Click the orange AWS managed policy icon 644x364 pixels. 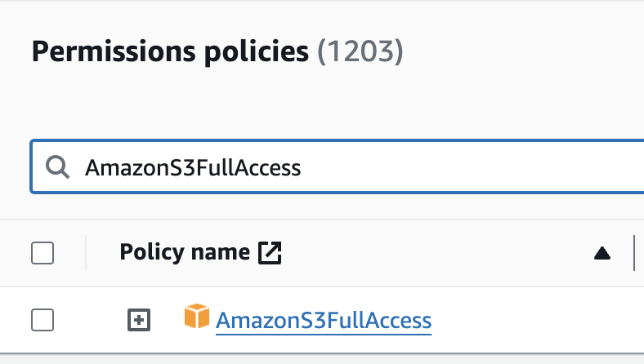[x=197, y=317]
